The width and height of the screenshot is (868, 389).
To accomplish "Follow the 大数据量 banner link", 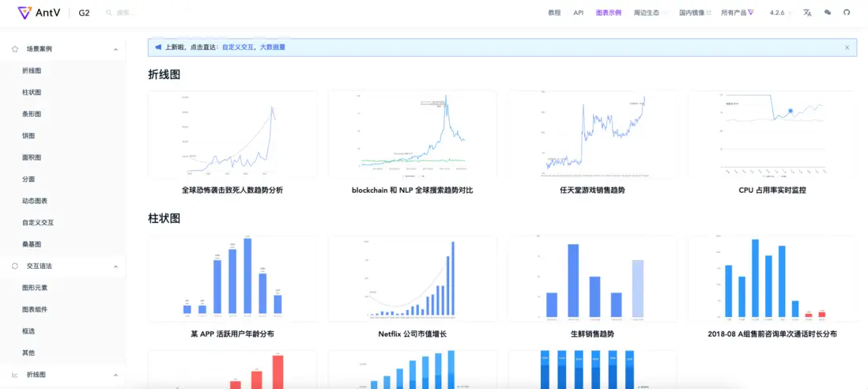I will click(273, 47).
